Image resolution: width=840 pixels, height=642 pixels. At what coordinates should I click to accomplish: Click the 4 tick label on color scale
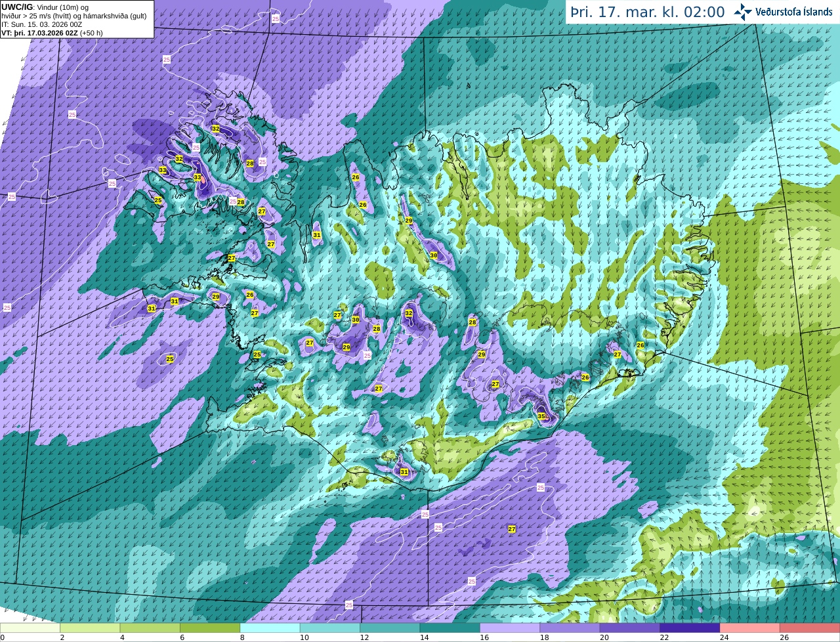pos(122,637)
